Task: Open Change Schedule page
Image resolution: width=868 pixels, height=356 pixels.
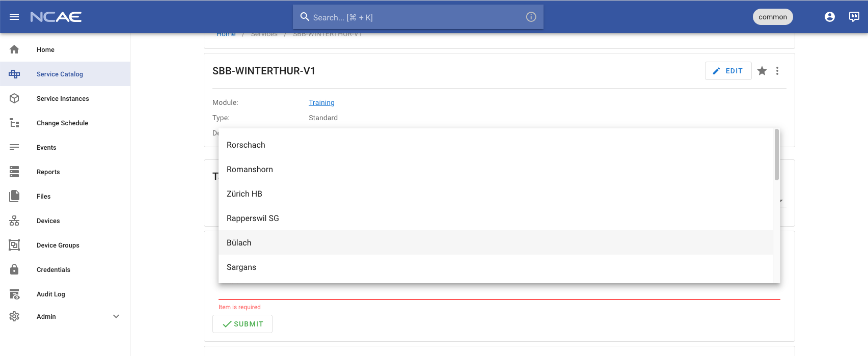Action: (x=62, y=123)
